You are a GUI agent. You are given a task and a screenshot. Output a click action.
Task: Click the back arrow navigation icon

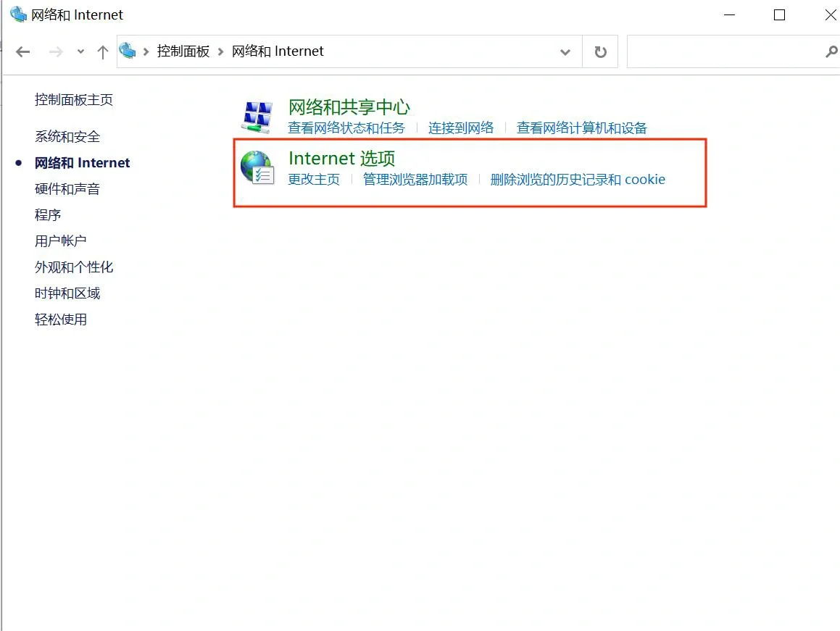22,51
